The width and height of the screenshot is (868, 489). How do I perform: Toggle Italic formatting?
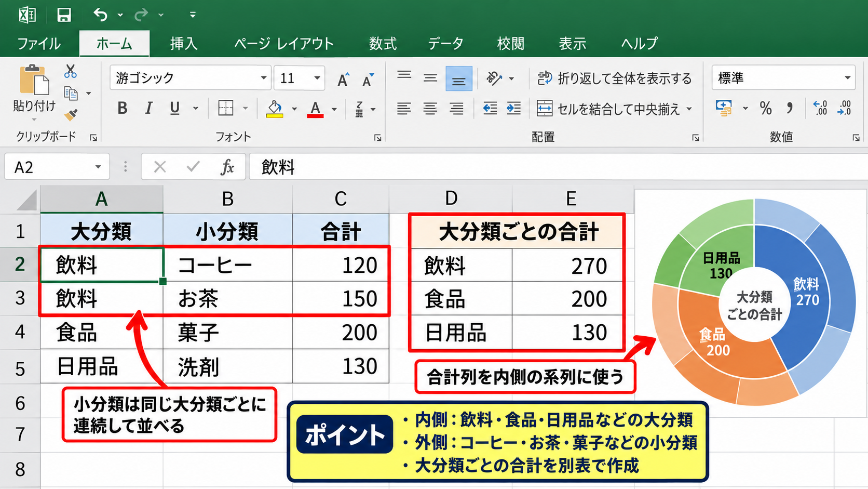click(149, 108)
